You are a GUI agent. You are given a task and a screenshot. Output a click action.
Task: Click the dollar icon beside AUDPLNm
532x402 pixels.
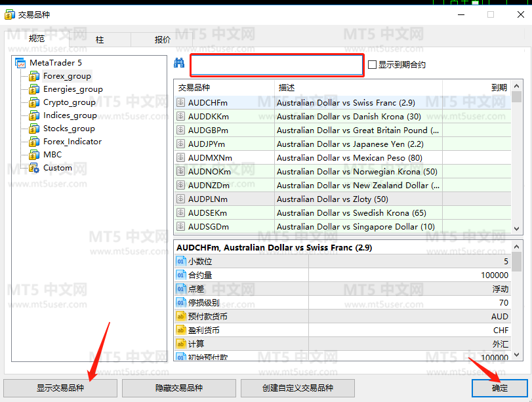pyautogui.click(x=181, y=199)
